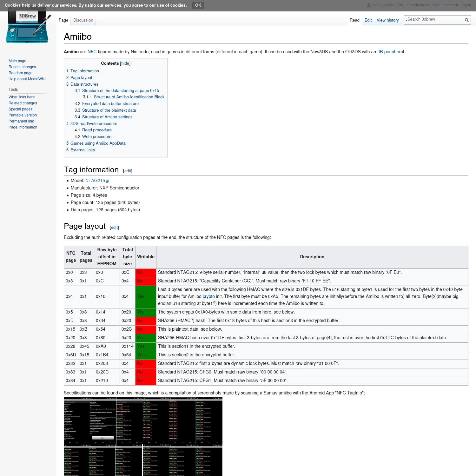476x476 pixels.
Task: Click the Amiibo page title
Action: [x=78, y=37]
